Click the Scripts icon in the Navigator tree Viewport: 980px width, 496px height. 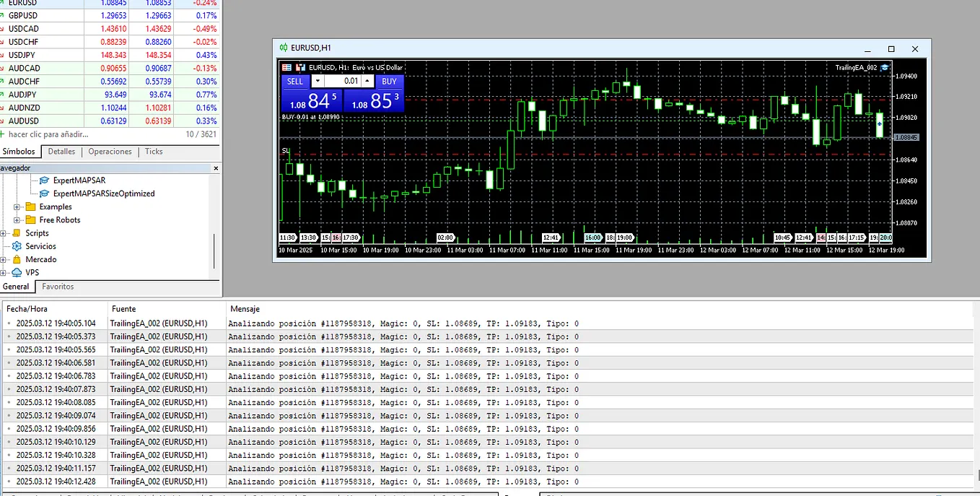coord(17,233)
